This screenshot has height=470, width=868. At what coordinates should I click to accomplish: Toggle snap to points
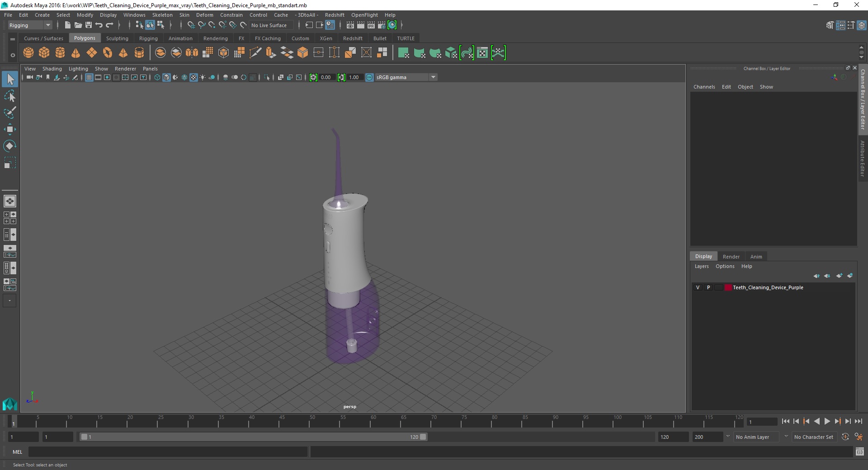212,25
